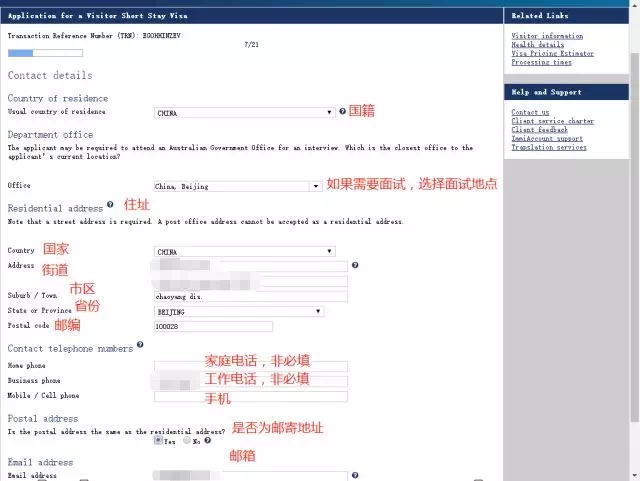Click help icon beside Usual country of residence
Image resolution: width=640 pixels, height=481 pixels.
(x=342, y=112)
